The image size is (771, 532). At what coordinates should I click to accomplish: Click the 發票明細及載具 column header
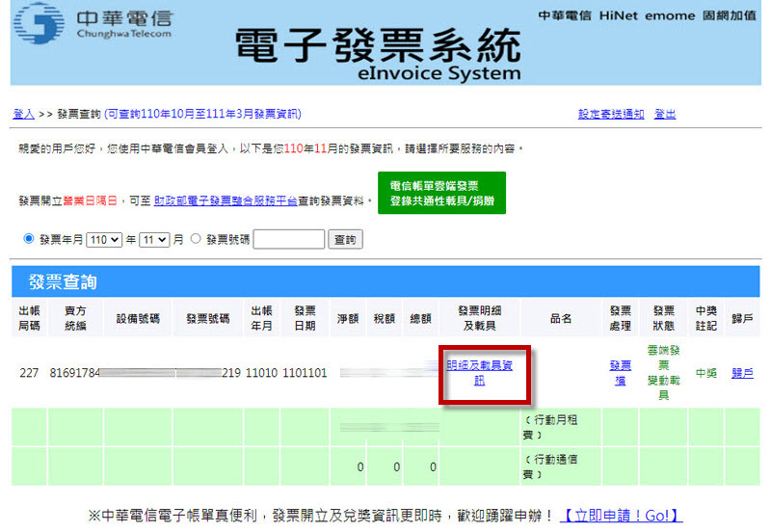pos(479,318)
